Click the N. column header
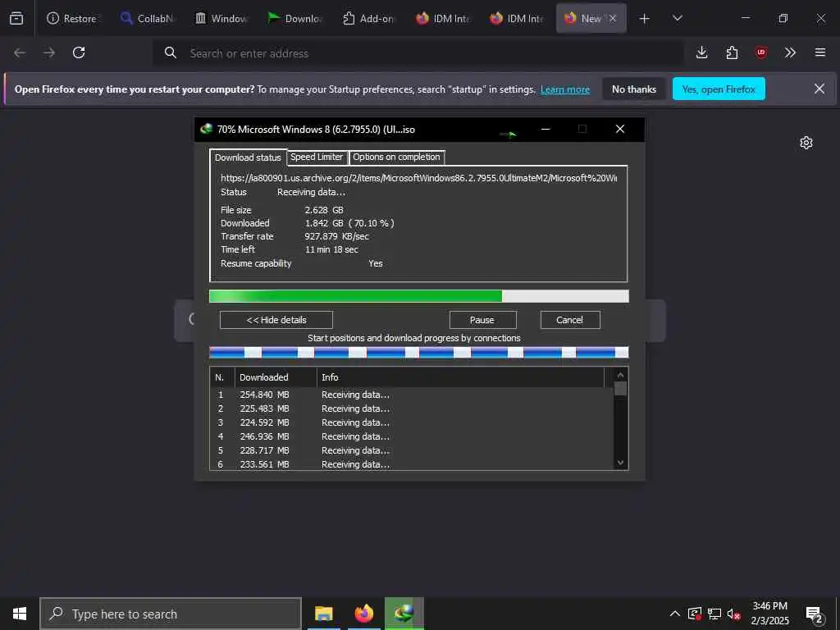840x630 pixels. click(x=221, y=377)
